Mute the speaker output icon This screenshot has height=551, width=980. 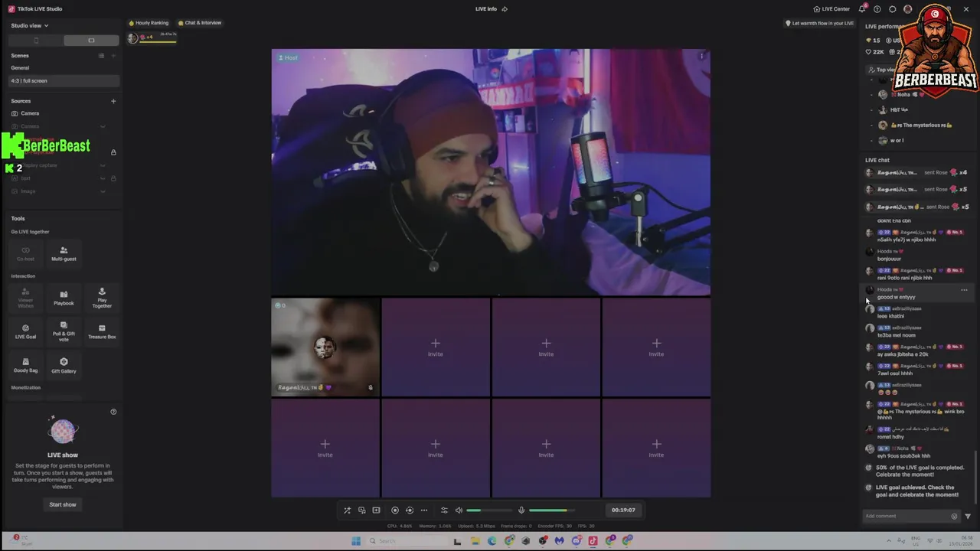459,510
